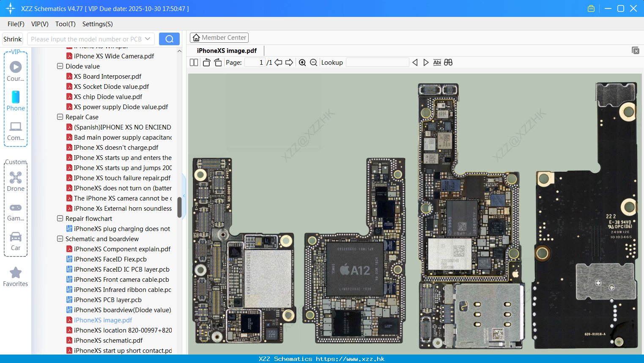Open the Car category
This screenshot has height=363, width=644.
pos(16,241)
